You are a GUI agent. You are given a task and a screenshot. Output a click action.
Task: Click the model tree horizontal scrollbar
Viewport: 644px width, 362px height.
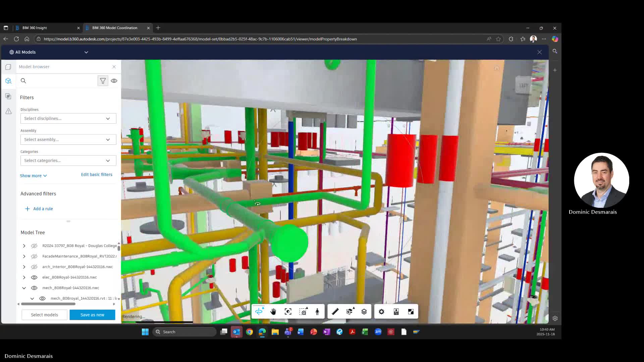coord(48,304)
